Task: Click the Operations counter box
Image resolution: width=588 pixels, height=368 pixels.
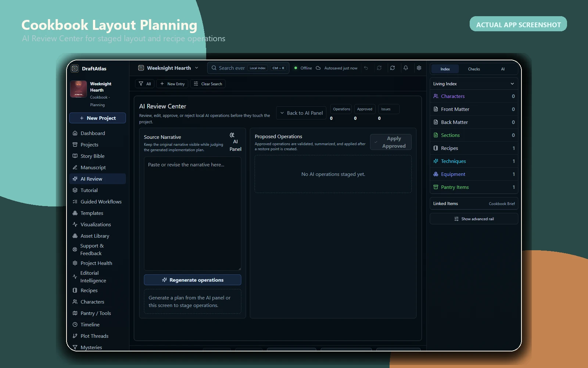Action: pos(341,109)
